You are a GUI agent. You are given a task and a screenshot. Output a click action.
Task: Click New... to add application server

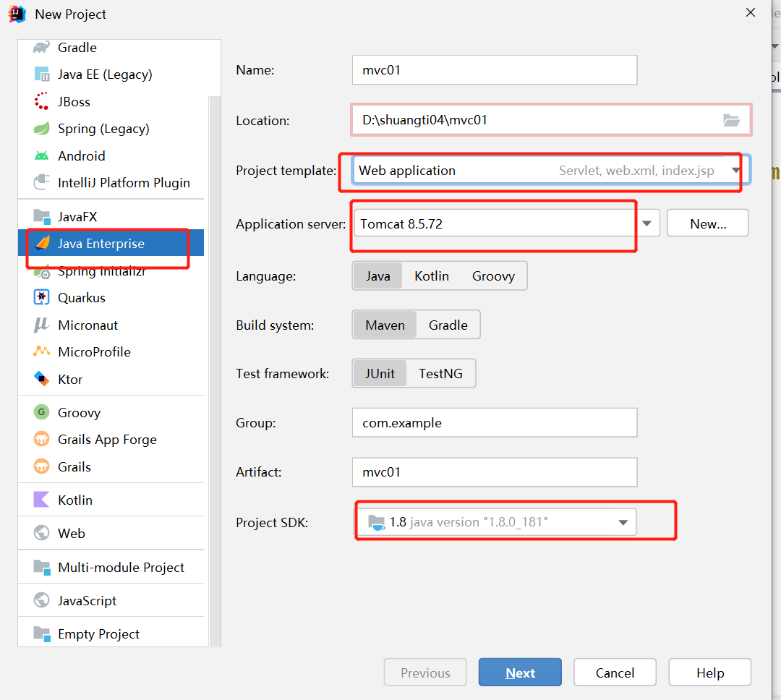(707, 223)
